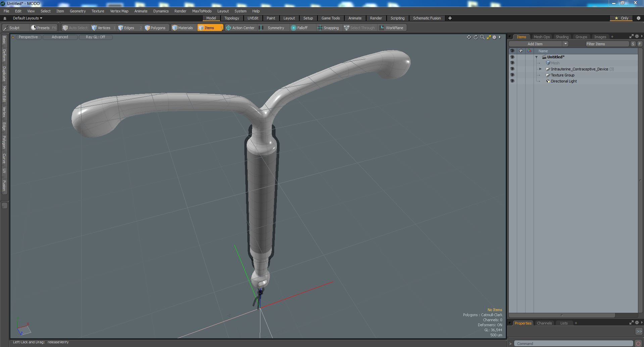Open the Channels tab

[x=544, y=323]
